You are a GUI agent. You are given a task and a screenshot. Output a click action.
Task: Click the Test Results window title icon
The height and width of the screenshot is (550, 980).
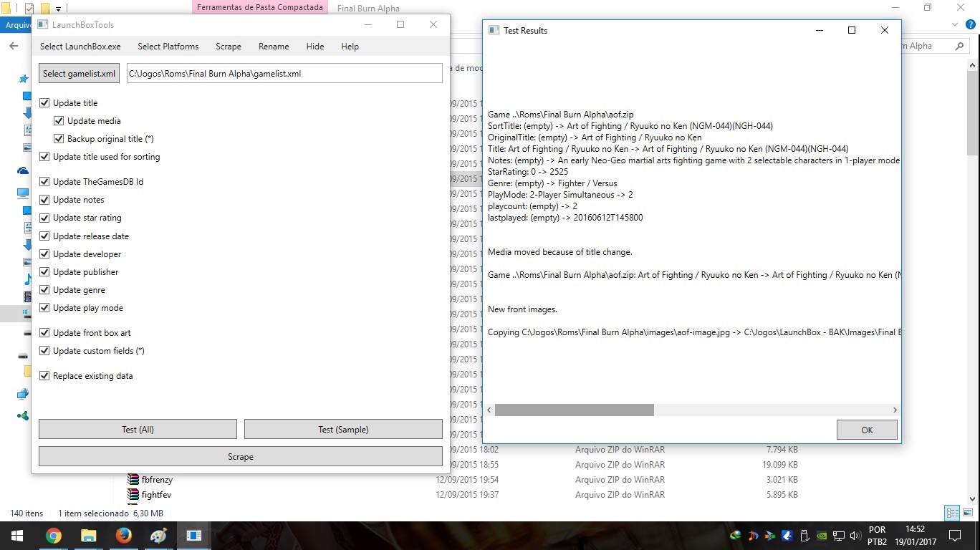pos(493,30)
